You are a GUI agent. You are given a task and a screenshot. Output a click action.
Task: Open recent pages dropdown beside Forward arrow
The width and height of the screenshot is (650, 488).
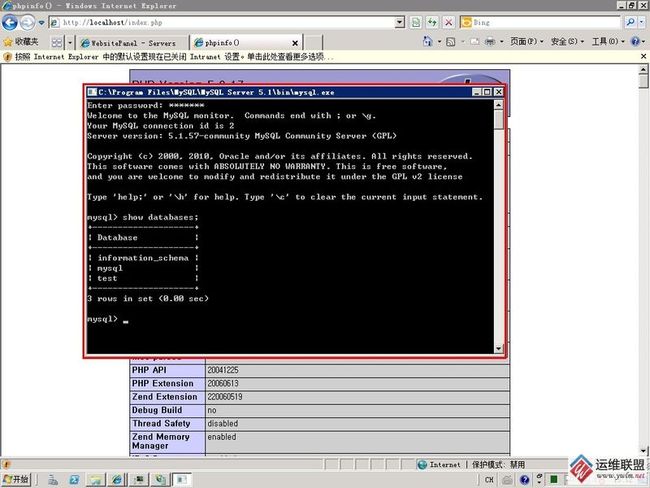41,23
